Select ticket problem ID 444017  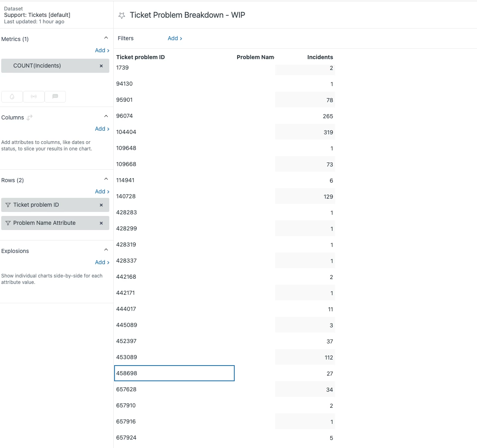click(x=126, y=309)
